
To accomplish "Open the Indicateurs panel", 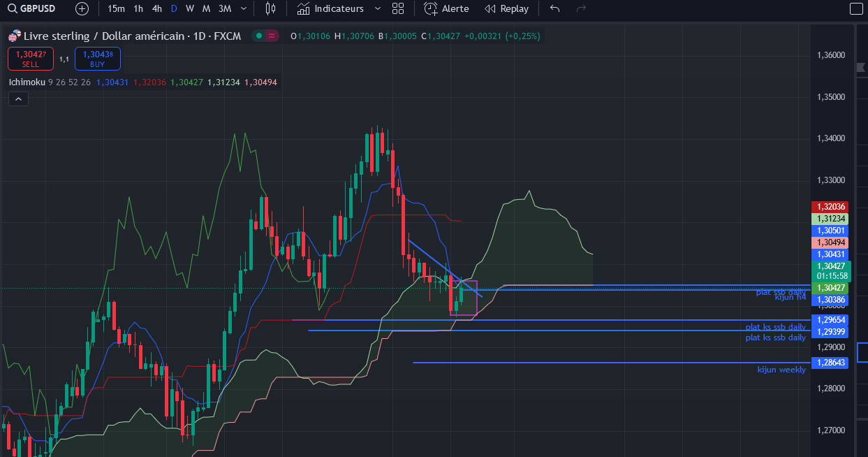I will (330, 8).
